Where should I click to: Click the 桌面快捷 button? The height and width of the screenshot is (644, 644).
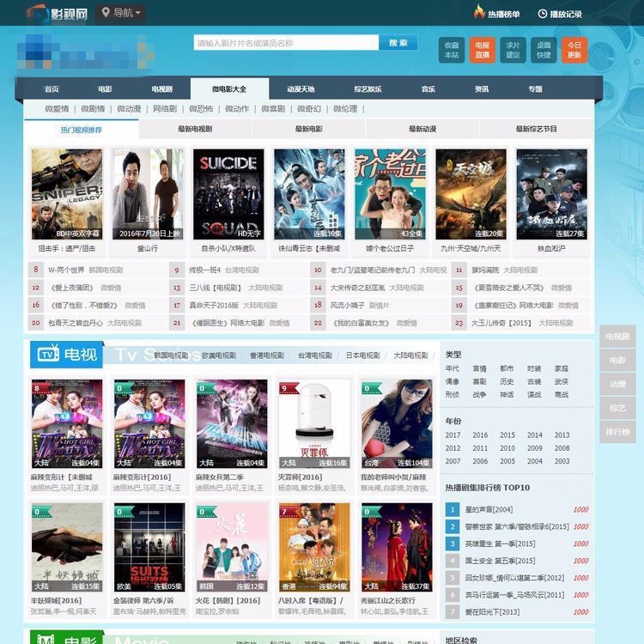(544, 50)
